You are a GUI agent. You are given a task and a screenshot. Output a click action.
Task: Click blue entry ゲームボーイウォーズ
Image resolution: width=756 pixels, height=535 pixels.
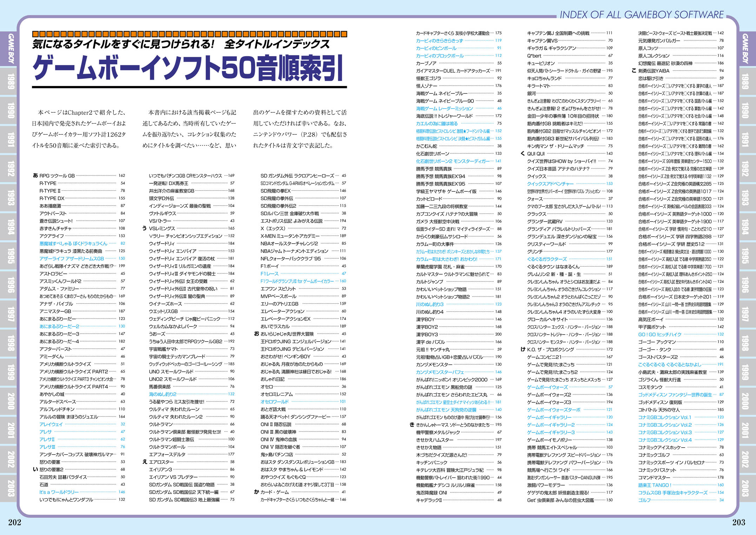coord(547,387)
